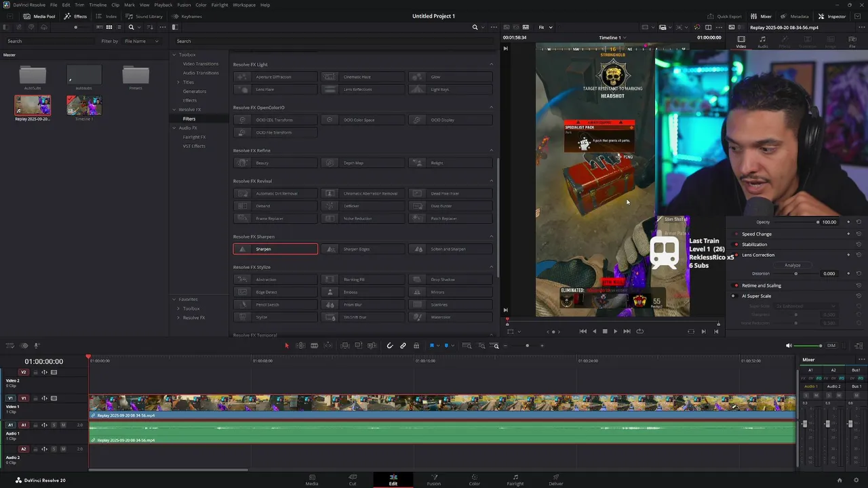Select the Glow effect
This screenshot has width=868, height=488.
(451, 77)
